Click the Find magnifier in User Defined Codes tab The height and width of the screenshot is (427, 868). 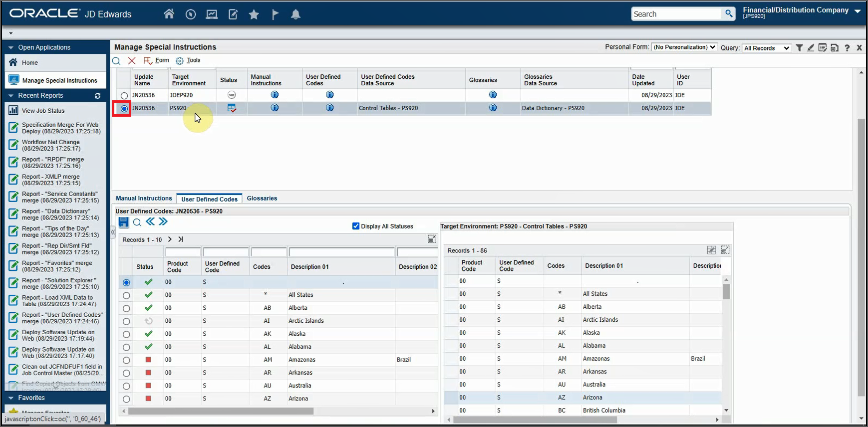pos(137,222)
